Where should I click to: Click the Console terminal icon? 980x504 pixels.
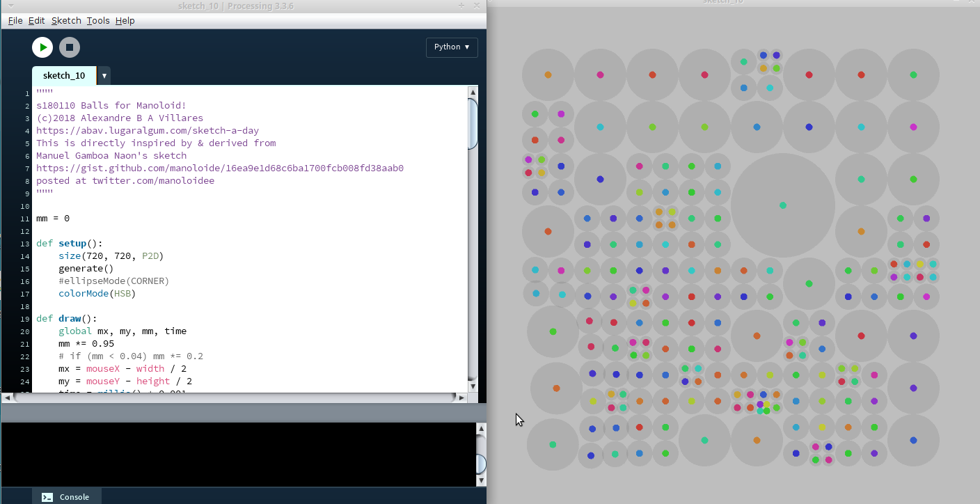coord(47,497)
